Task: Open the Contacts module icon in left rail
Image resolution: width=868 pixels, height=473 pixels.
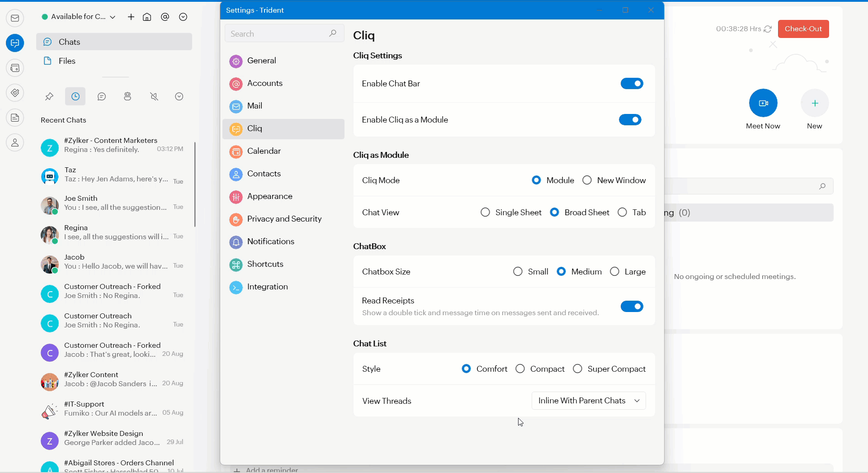Action: point(15,142)
